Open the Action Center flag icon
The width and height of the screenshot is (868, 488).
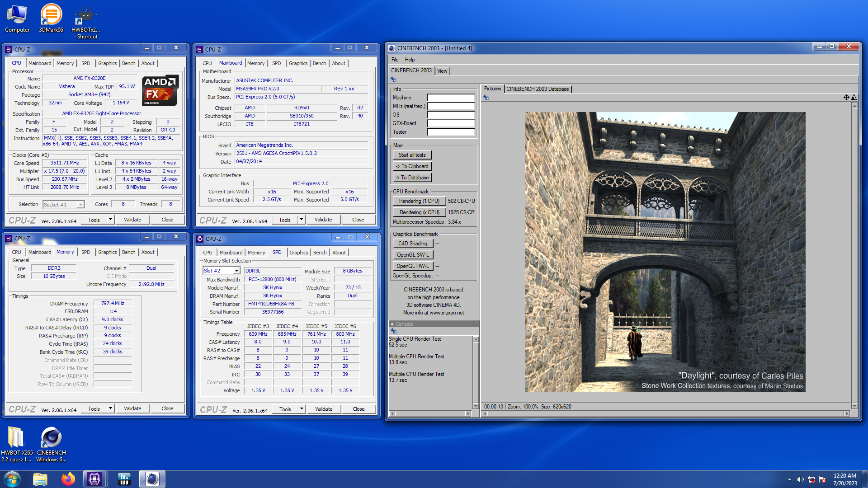point(822,479)
